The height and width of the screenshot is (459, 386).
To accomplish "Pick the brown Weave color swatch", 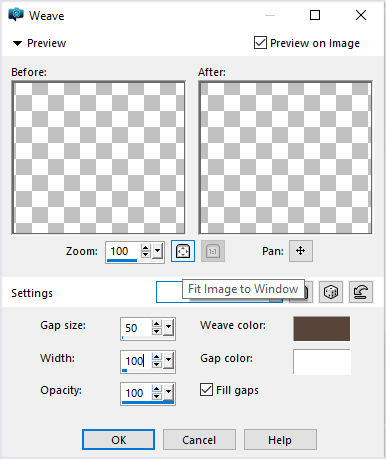I will click(322, 329).
